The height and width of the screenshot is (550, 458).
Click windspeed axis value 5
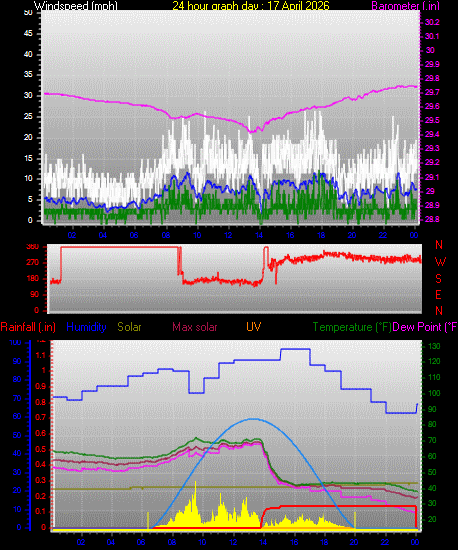pyautogui.click(x=30, y=200)
